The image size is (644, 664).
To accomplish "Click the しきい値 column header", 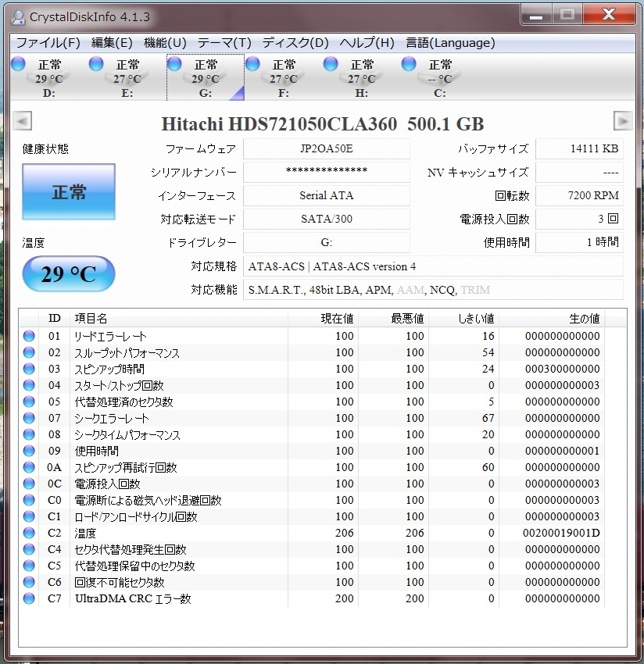I will pyautogui.click(x=464, y=319).
